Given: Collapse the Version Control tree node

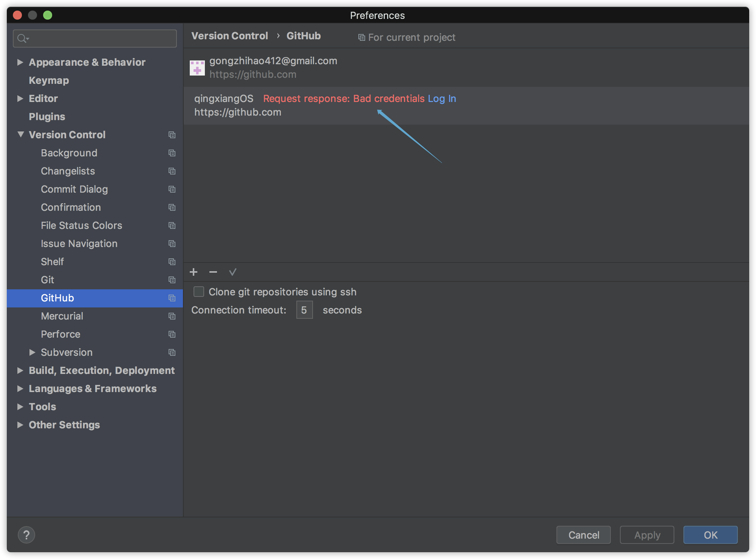Looking at the screenshot, I should (x=20, y=134).
